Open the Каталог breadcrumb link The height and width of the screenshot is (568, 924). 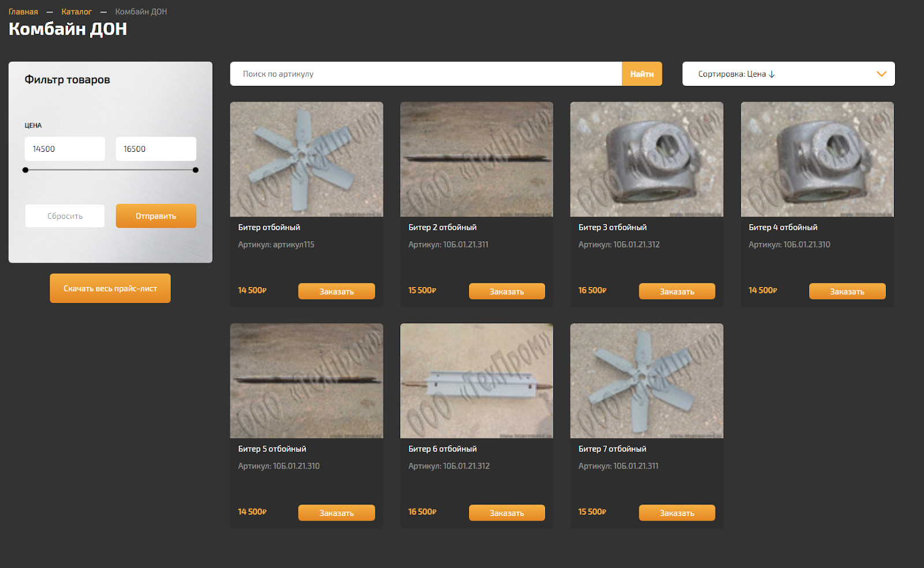pyautogui.click(x=77, y=12)
